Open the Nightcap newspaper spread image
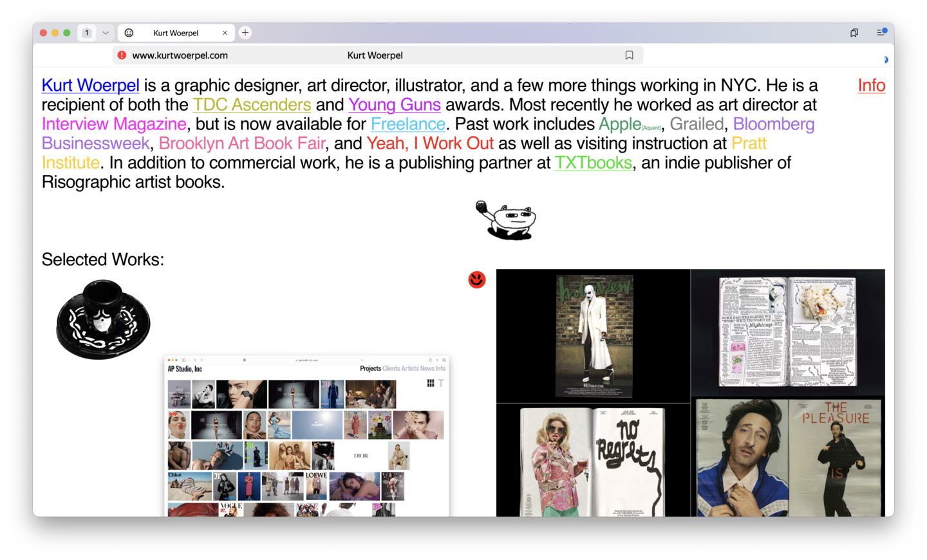Screen dimensions: 927x560 coord(788,332)
